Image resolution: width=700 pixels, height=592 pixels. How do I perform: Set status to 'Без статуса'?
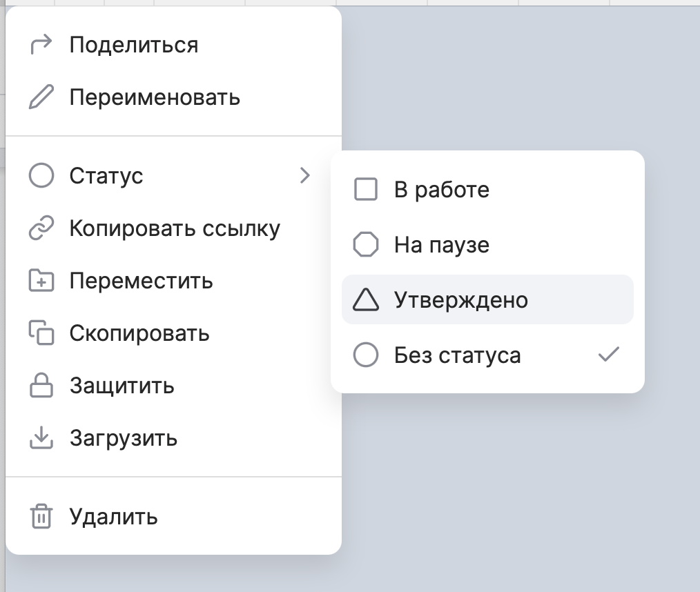click(x=457, y=355)
